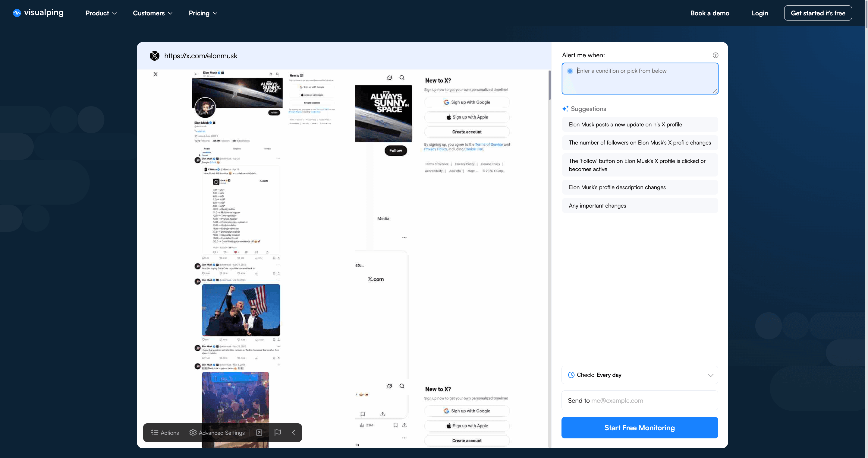The image size is (868, 458).
Task: Click the visualping logo
Action: 37,13
